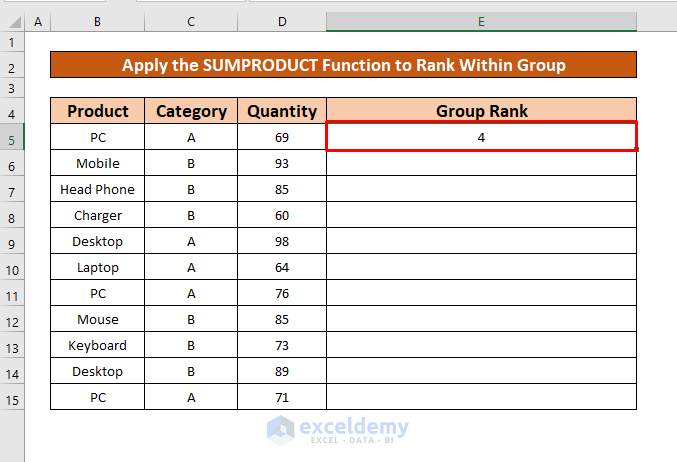Screen dimensions: 677x462
Task: Select empty Group Rank cell for Keyboard
Action: point(481,345)
